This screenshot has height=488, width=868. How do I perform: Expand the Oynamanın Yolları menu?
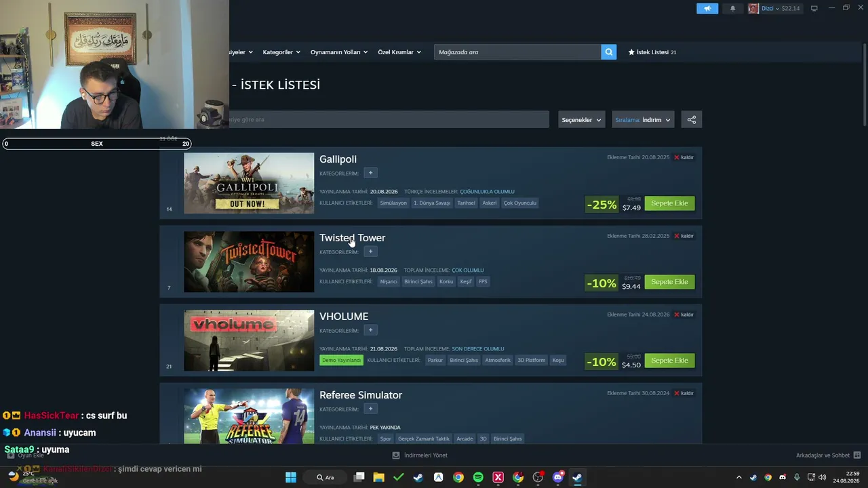click(339, 52)
